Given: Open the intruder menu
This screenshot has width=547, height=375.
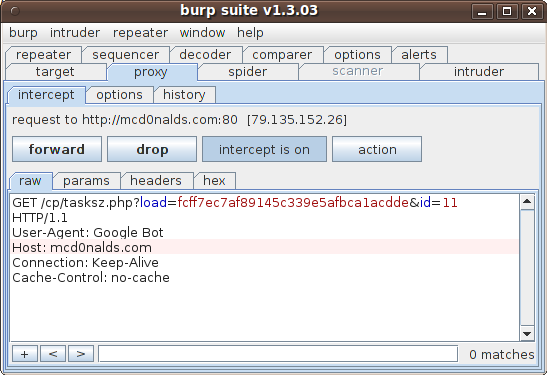Looking at the screenshot, I should [75, 33].
